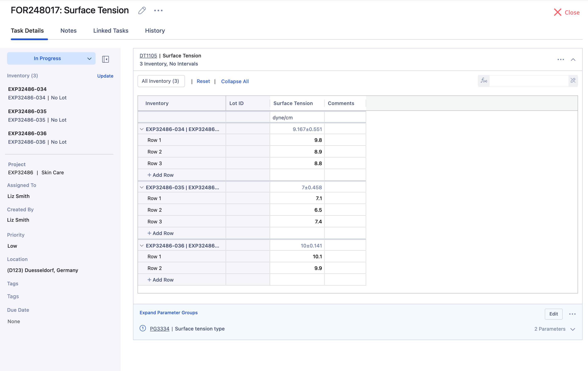Open the DT1105 panel three-dot menu

pos(561,60)
